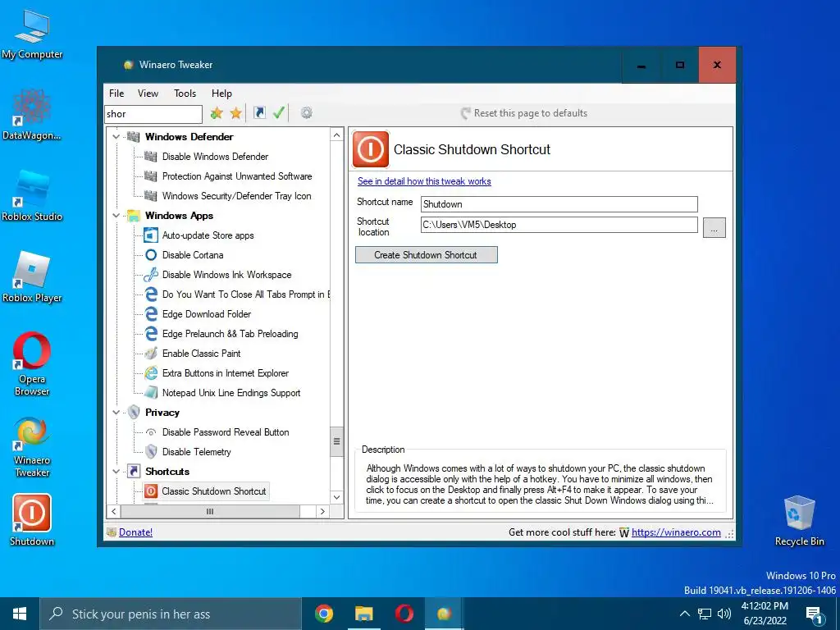
Task: Click the Shortcut name field
Action: (x=559, y=204)
